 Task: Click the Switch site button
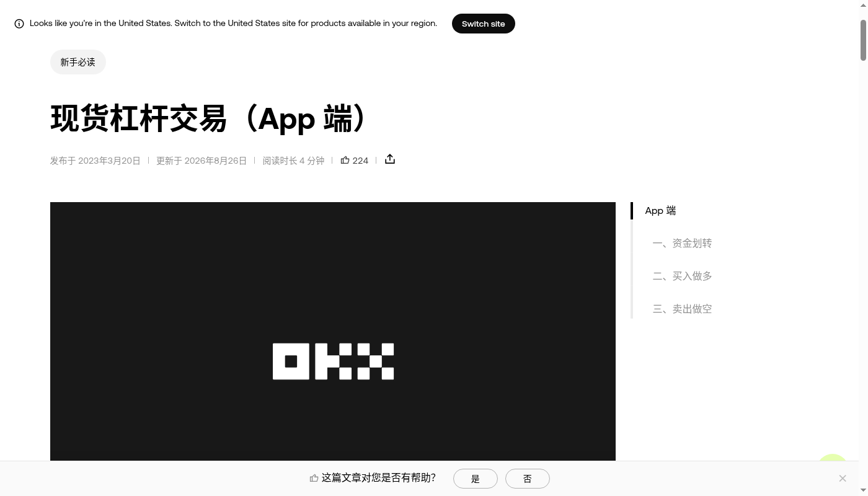coord(484,24)
